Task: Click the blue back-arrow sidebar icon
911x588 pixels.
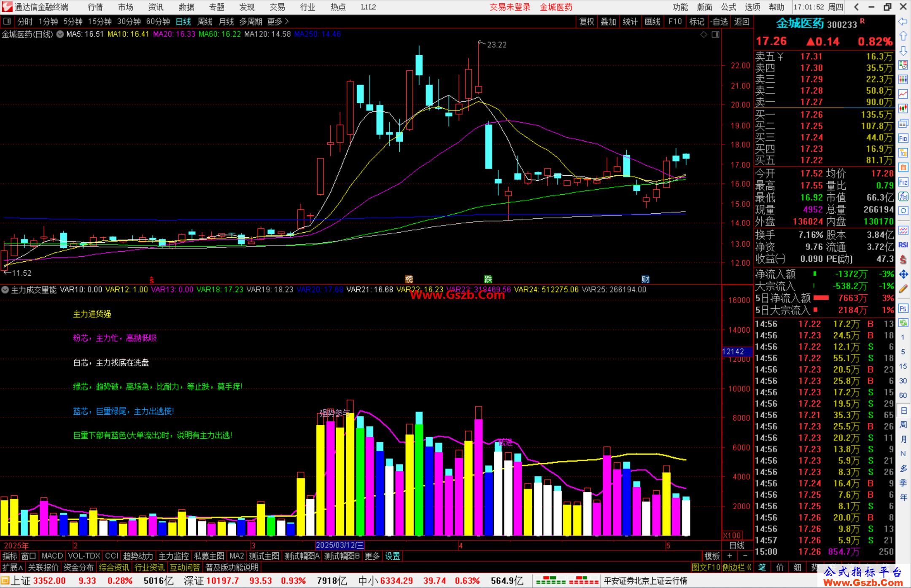Action: pyautogui.click(x=903, y=21)
